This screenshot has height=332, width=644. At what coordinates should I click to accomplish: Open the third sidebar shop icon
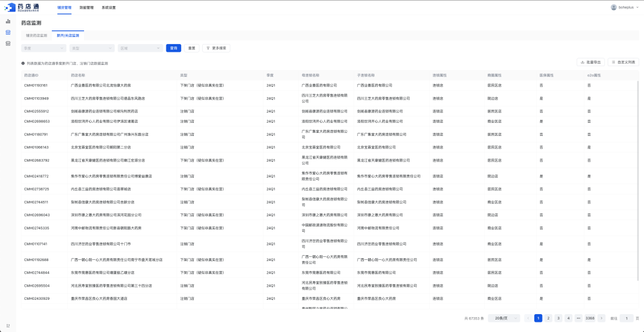click(x=8, y=44)
